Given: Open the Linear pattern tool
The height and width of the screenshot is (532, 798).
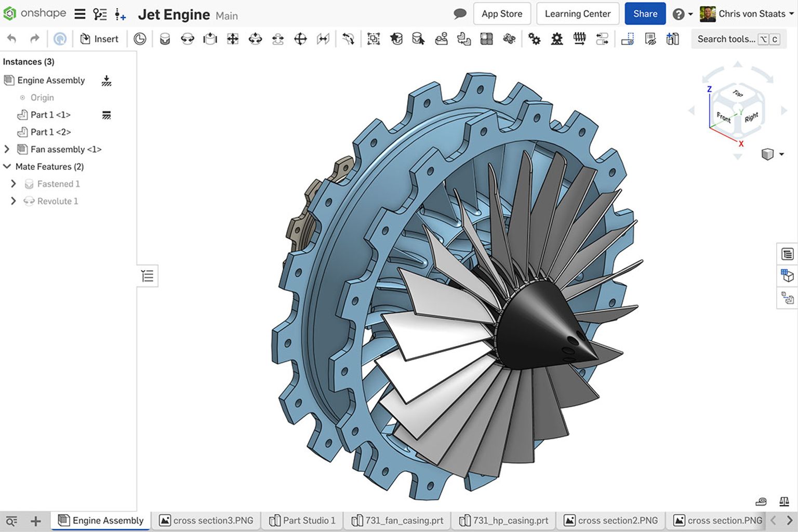Looking at the screenshot, I should 486,38.
